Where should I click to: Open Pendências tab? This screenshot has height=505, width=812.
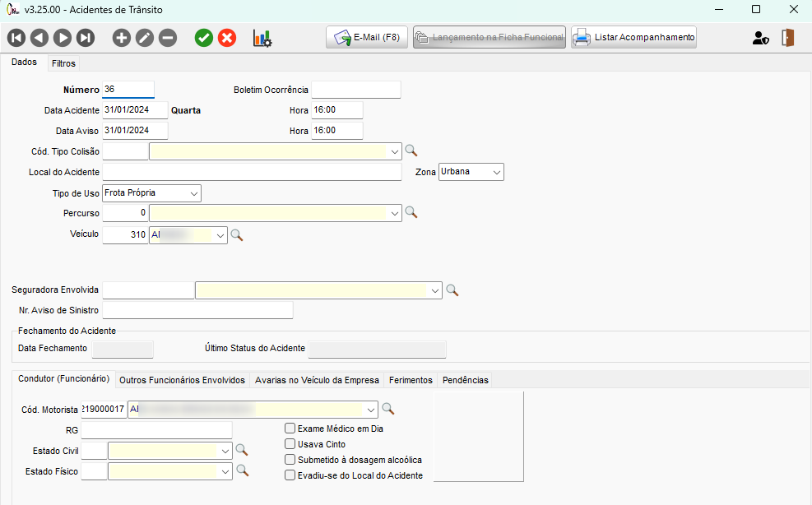[466, 380]
